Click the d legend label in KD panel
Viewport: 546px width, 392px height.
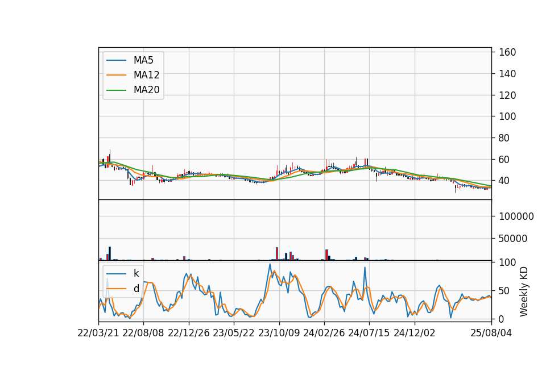point(136,289)
